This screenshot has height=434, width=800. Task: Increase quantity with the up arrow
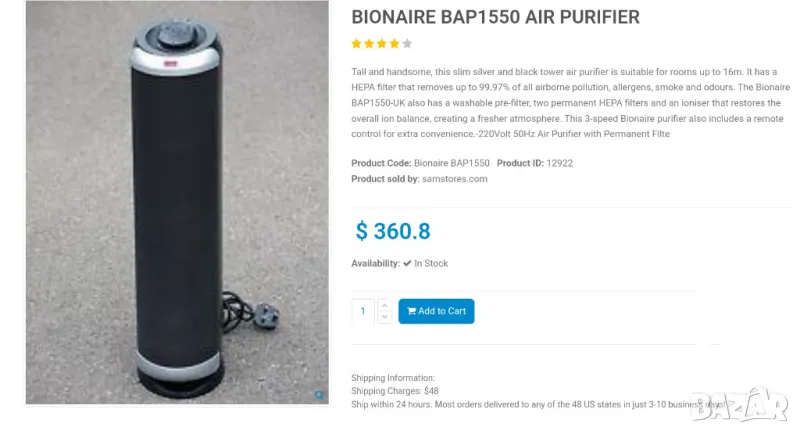click(x=385, y=305)
